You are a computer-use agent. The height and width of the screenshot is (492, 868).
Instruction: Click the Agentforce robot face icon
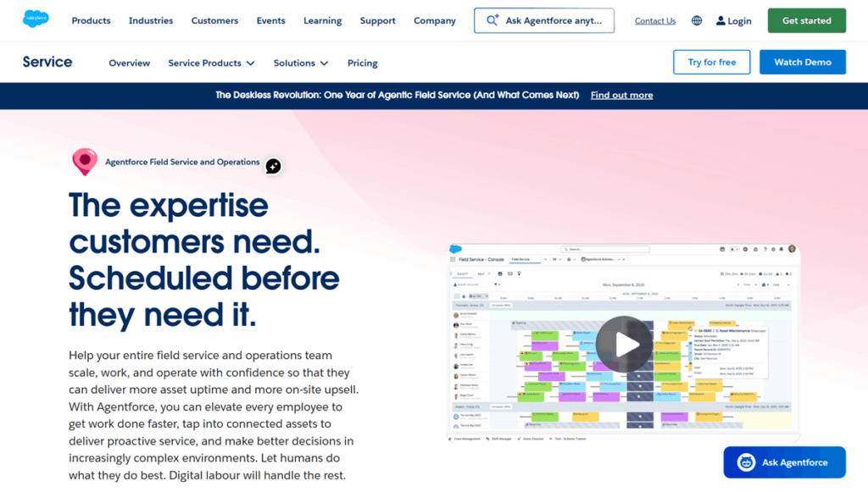746,462
